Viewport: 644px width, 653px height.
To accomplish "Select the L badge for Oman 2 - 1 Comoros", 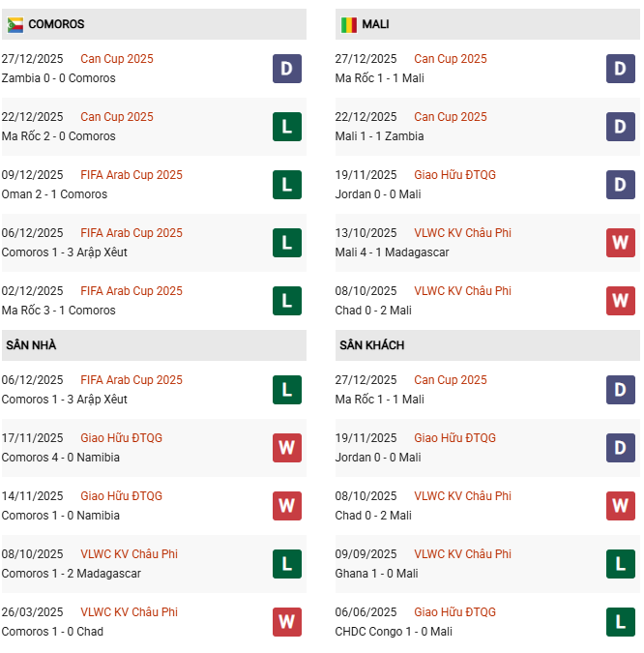I will (x=287, y=185).
